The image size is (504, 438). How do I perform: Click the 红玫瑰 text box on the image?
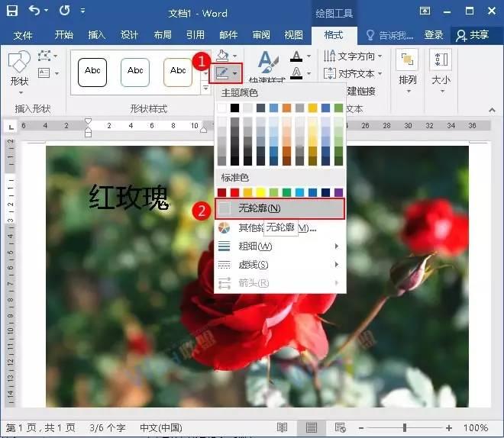coord(128,197)
